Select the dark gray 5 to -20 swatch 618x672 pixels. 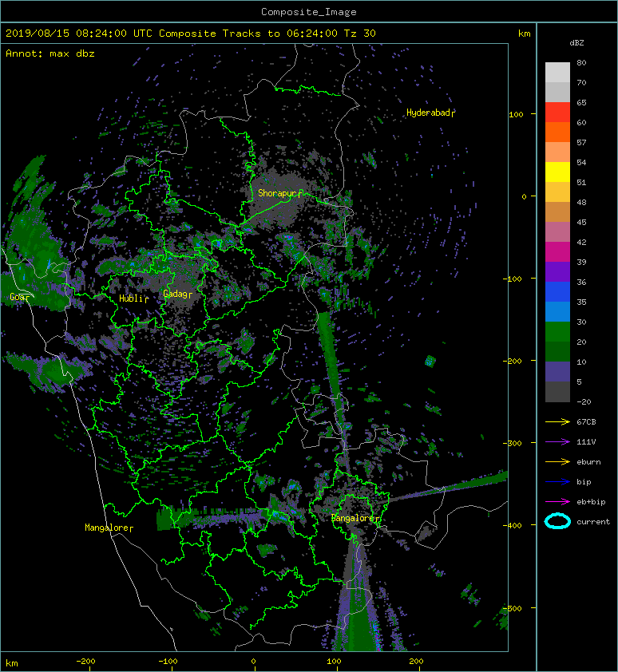(557, 391)
